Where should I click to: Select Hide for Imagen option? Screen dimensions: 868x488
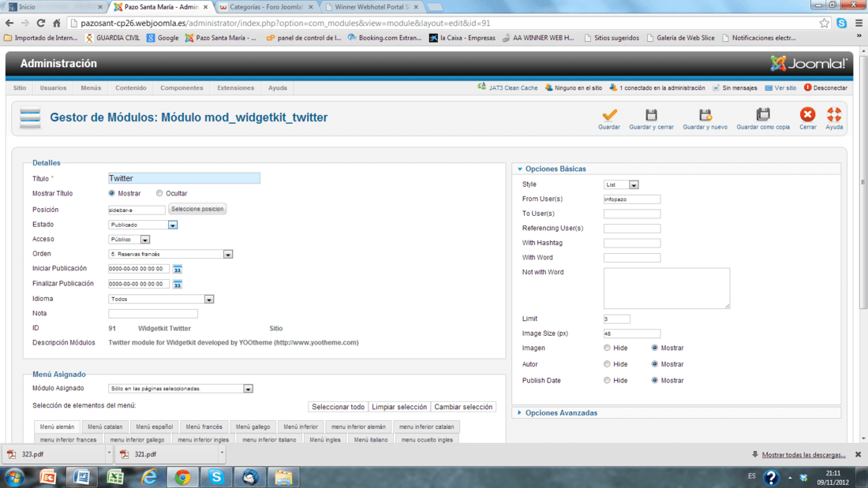tap(608, 348)
